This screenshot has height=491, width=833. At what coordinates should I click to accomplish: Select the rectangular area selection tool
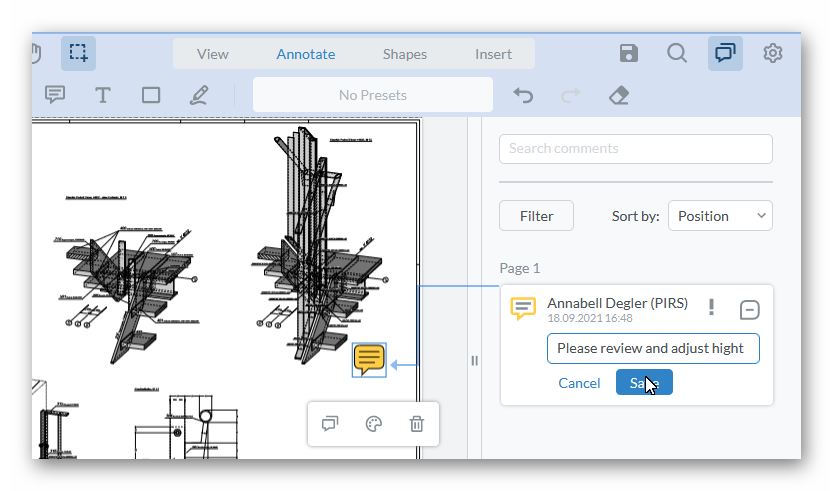(x=78, y=53)
